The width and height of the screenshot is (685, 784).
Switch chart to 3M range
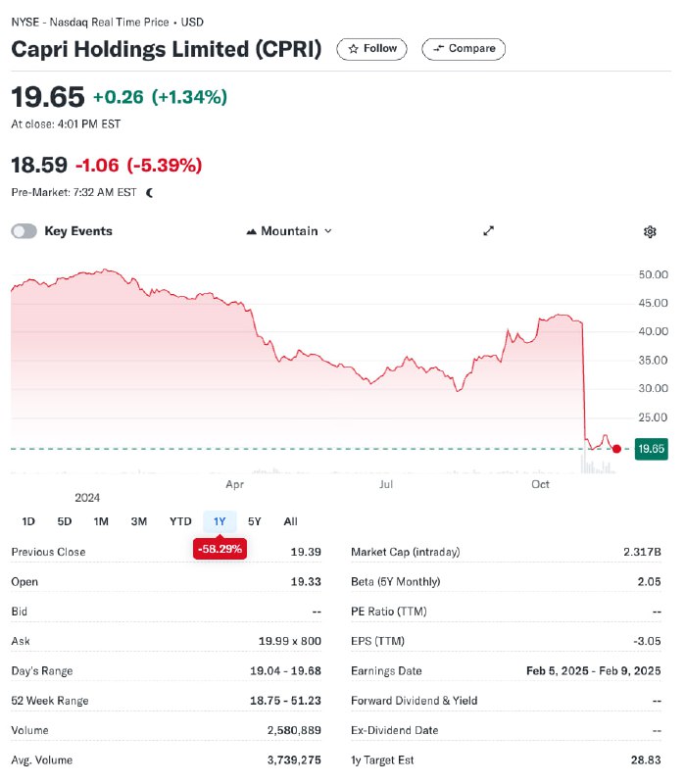coord(139,521)
